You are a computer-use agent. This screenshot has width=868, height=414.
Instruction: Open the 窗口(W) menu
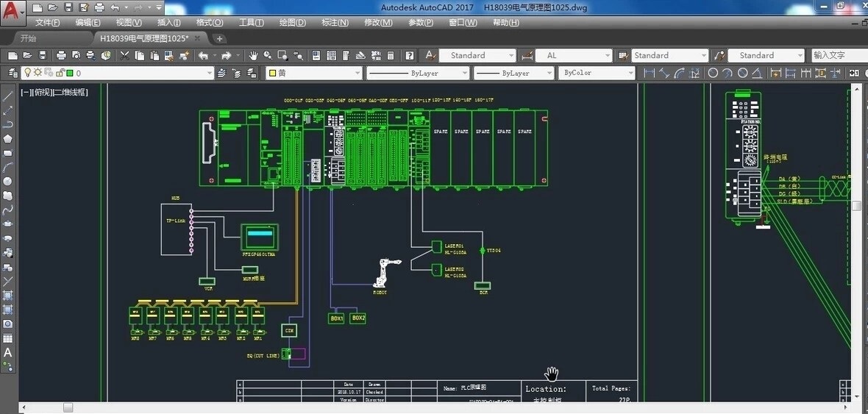[463, 23]
